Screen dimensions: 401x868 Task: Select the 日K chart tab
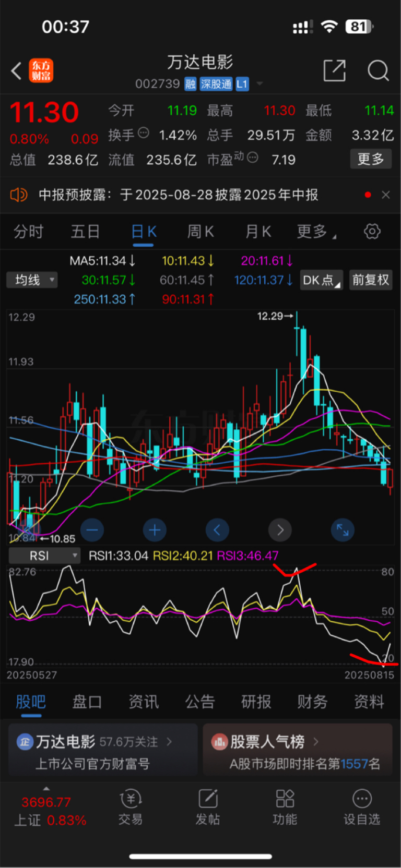pos(144,232)
